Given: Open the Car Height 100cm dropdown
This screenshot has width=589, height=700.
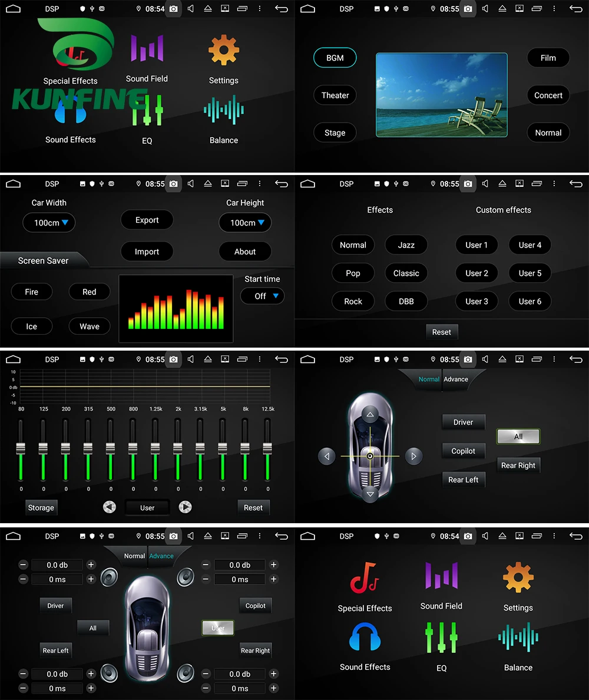Looking at the screenshot, I should 245,223.
